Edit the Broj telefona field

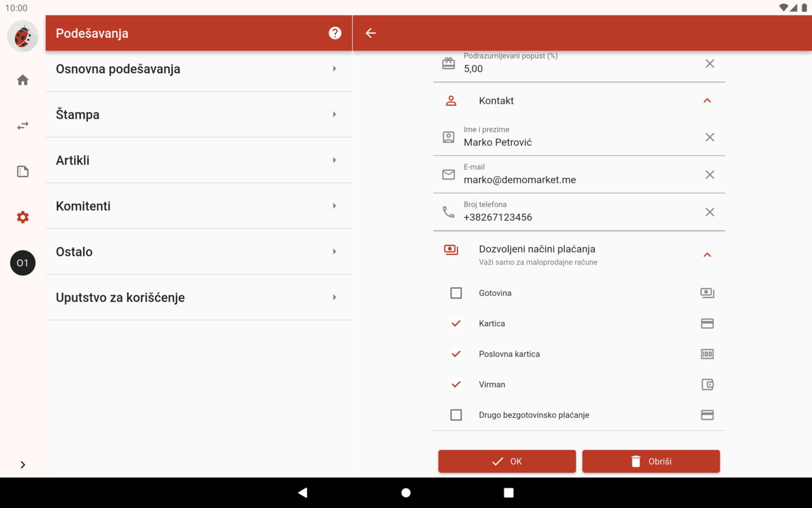[x=579, y=212]
